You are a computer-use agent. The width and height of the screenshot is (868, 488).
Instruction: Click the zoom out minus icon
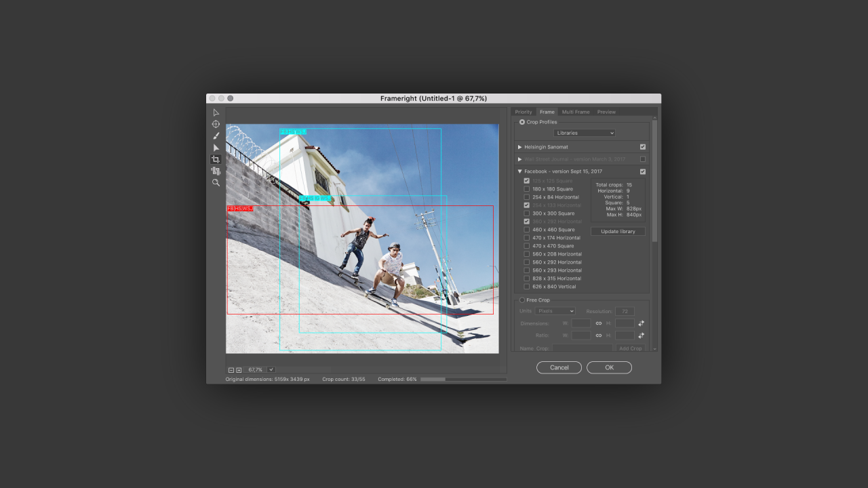231,370
